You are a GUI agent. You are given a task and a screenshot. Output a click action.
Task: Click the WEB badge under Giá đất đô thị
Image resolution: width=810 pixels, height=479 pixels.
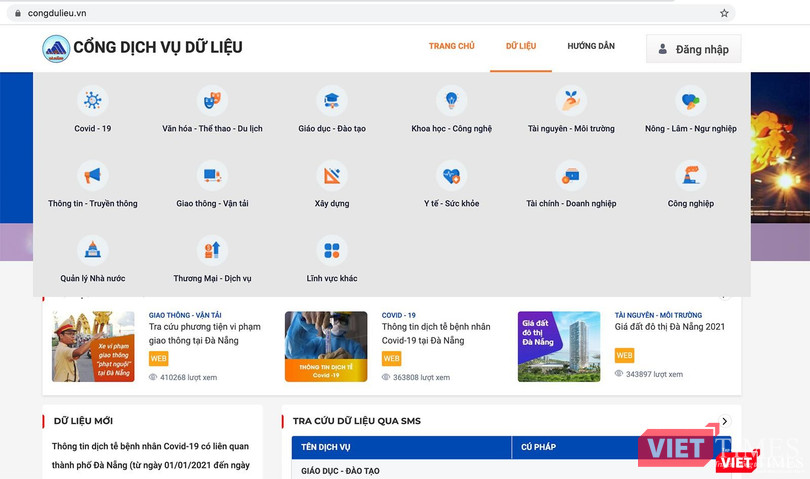click(625, 355)
